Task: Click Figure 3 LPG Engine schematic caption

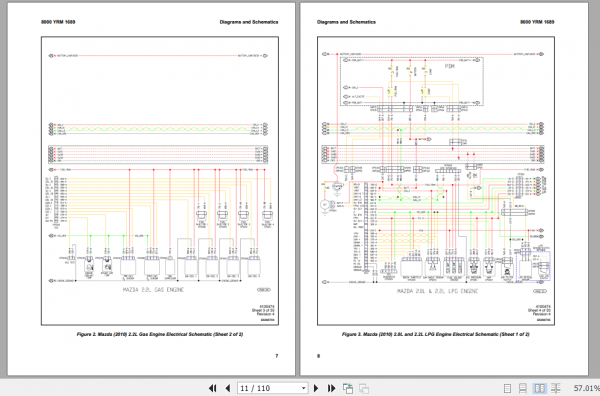Action: (x=435, y=334)
